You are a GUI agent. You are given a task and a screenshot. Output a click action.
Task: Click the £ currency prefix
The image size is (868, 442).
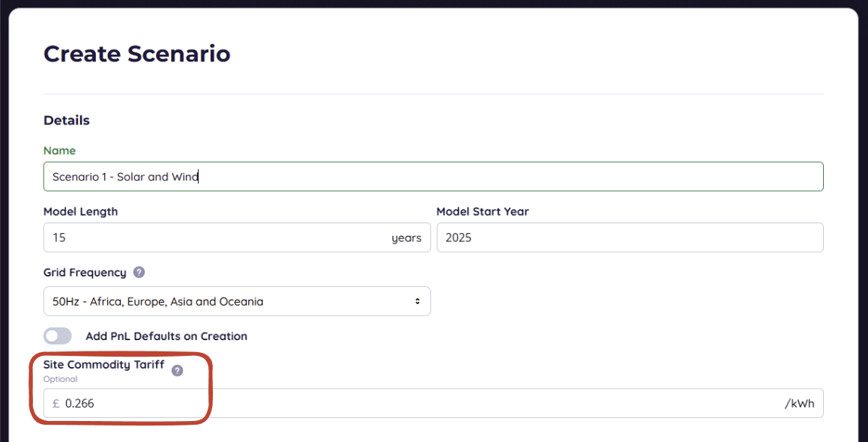[56, 403]
